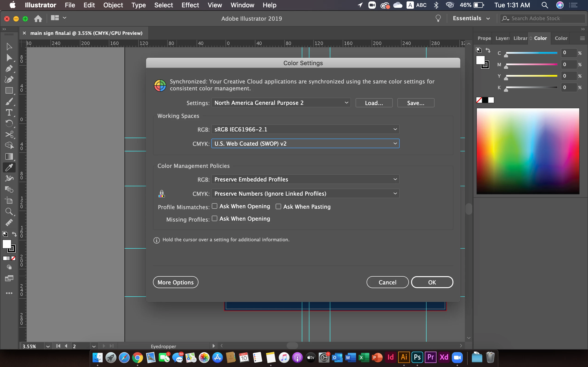The image size is (588, 367).
Task: Select the Pen tool in the toolbar
Action: pyautogui.click(x=9, y=69)
